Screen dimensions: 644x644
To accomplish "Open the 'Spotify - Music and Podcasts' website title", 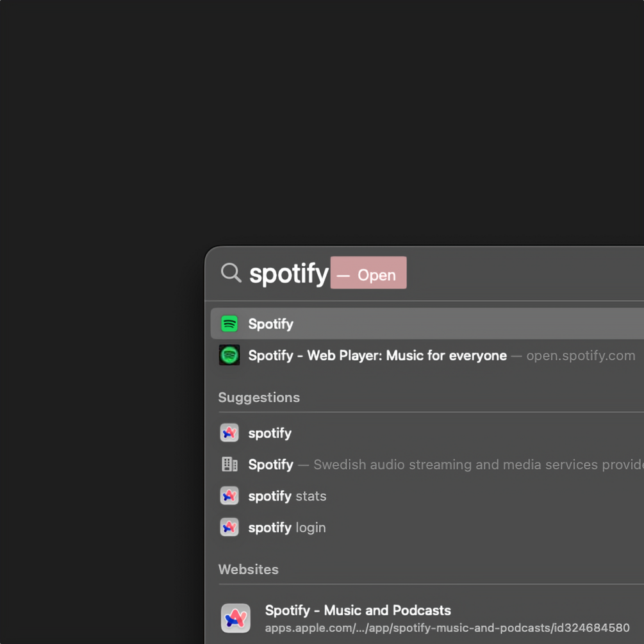I will pyautogui.click(x=358, y=610).
